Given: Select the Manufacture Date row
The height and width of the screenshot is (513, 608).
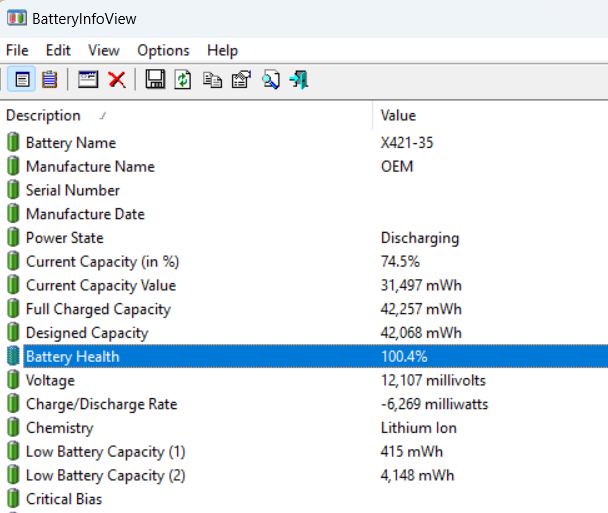Looking at the screenshot, I should tap(304, 214).
